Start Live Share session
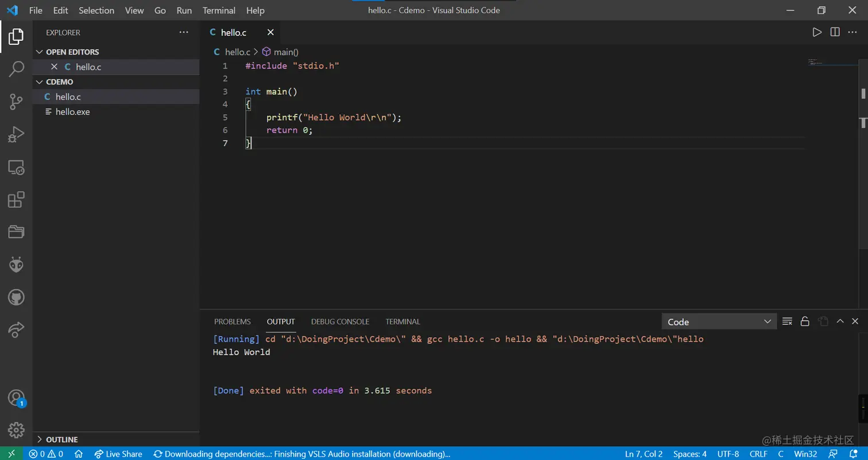The image size is (868, 460). 118,454
